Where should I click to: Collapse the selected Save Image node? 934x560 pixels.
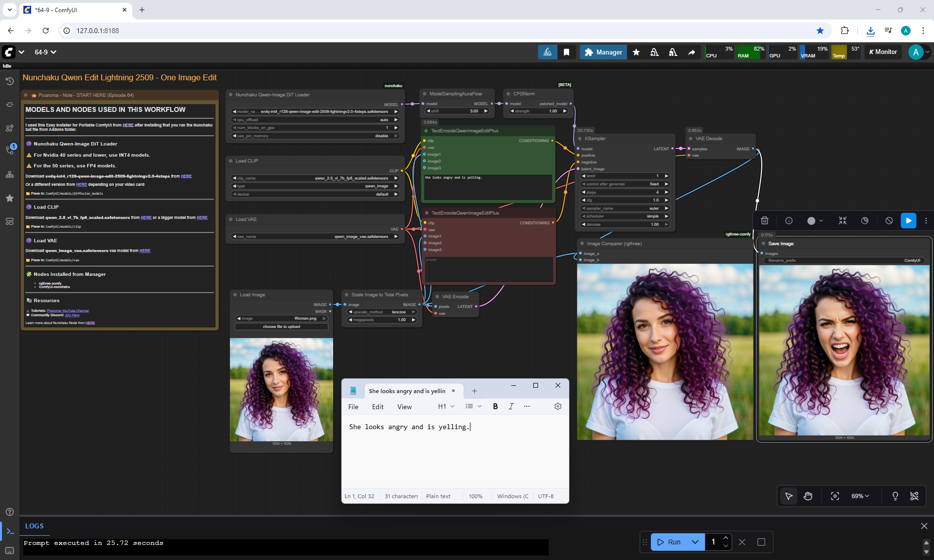(x=843, y=220)
